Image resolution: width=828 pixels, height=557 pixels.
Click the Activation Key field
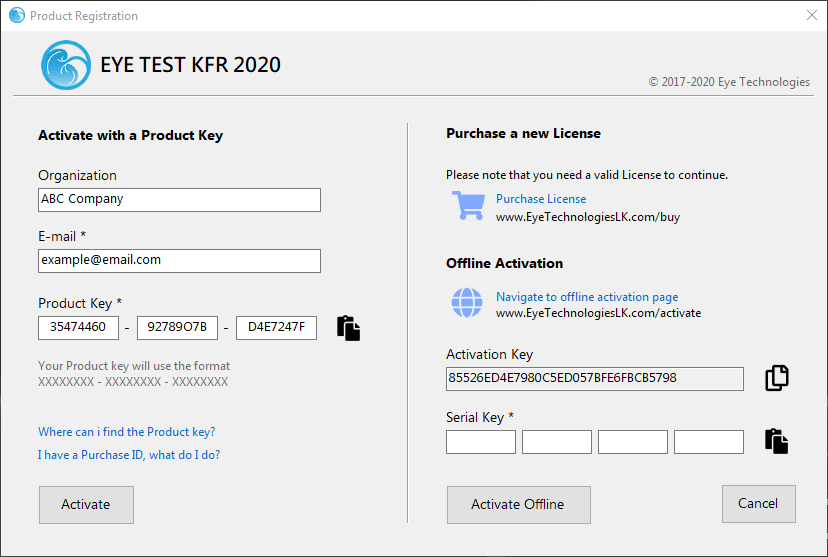(x=595, y=379)
